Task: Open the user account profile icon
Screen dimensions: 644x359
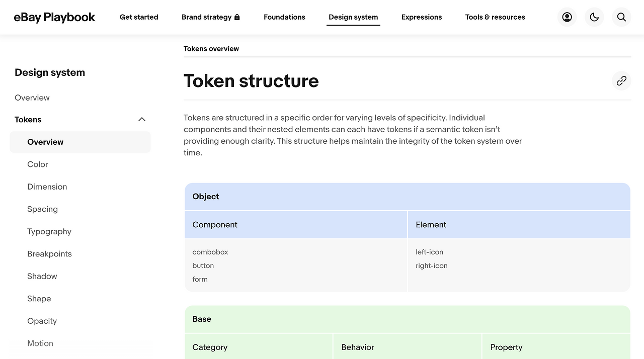Action: (x=567, y=17)
